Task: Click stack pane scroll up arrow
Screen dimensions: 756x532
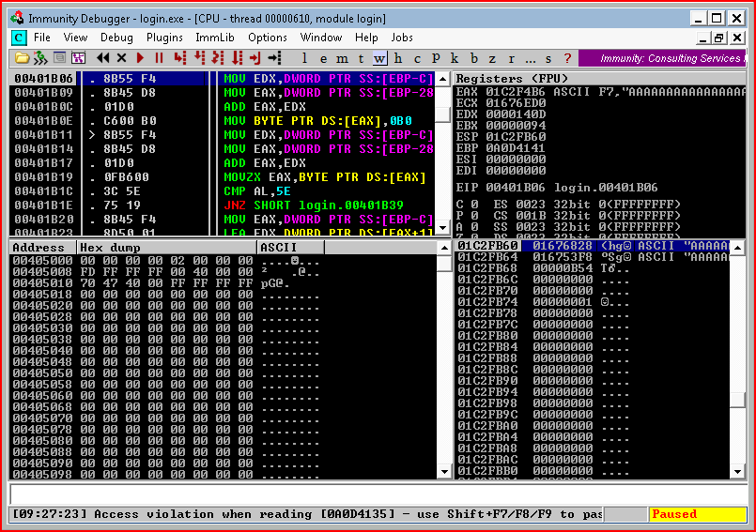Action: (x=737, y=248)
